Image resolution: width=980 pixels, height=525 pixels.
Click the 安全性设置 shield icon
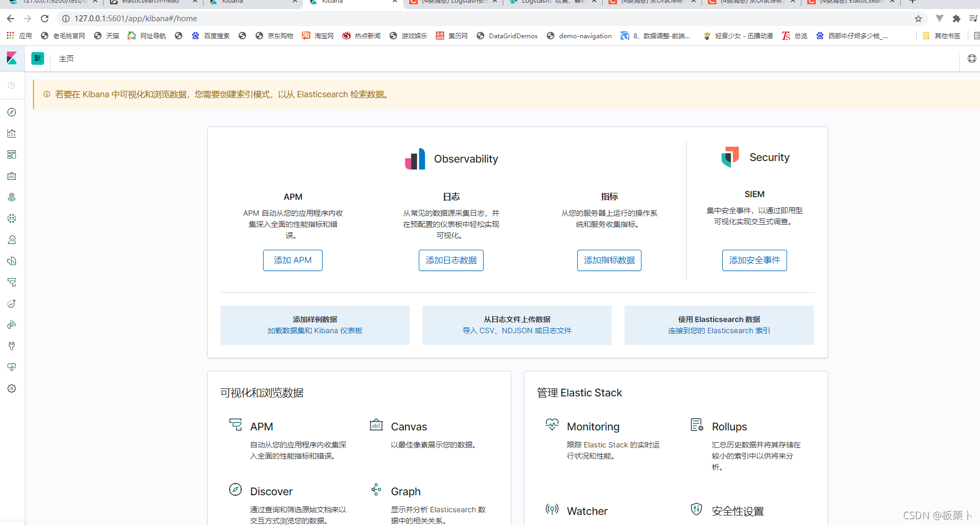click(696, 509)
